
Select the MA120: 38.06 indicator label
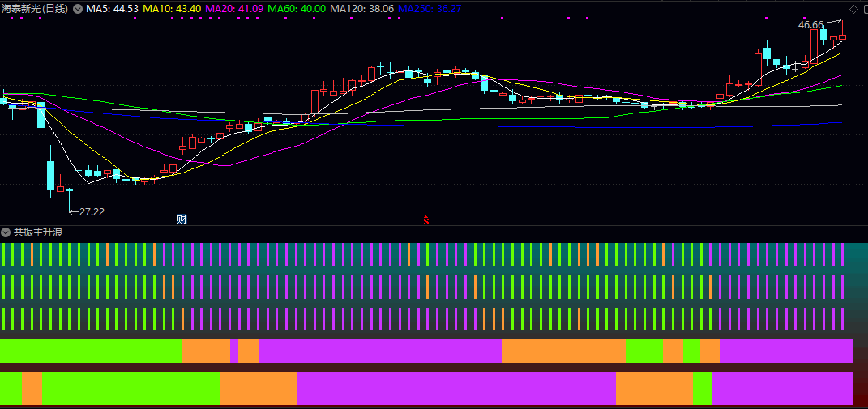pos(362,9)
